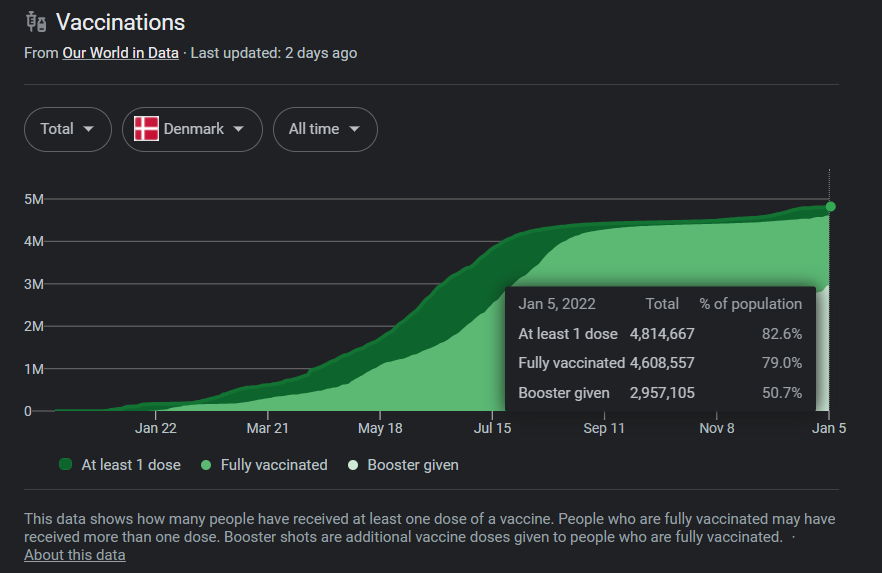Screen dimensions: 882x573
Task: Click the Booster given row in tooltip
Action: (x=660, y=393)
